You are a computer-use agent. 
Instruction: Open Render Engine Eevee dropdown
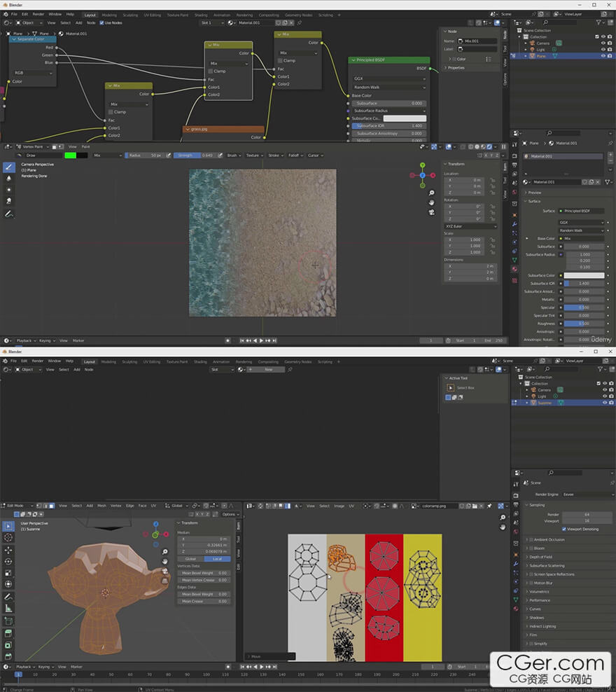point(588,494)
